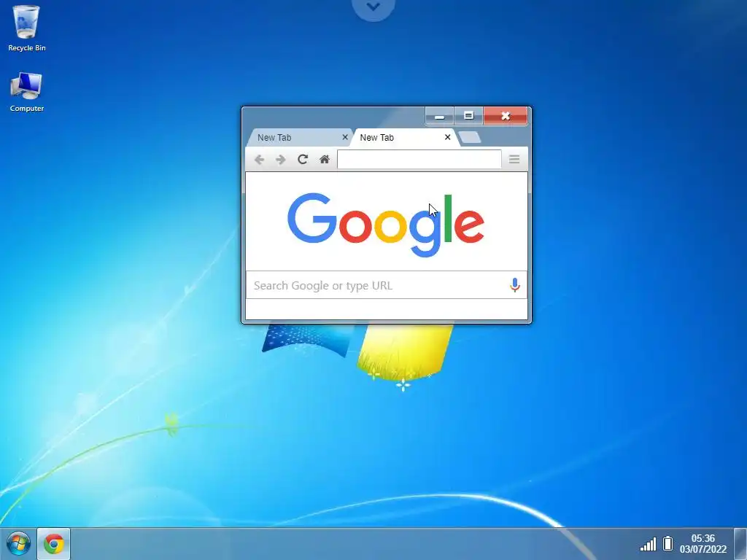
Task: Reload the page with the refresh icon
Action: [x=303, y=159]
